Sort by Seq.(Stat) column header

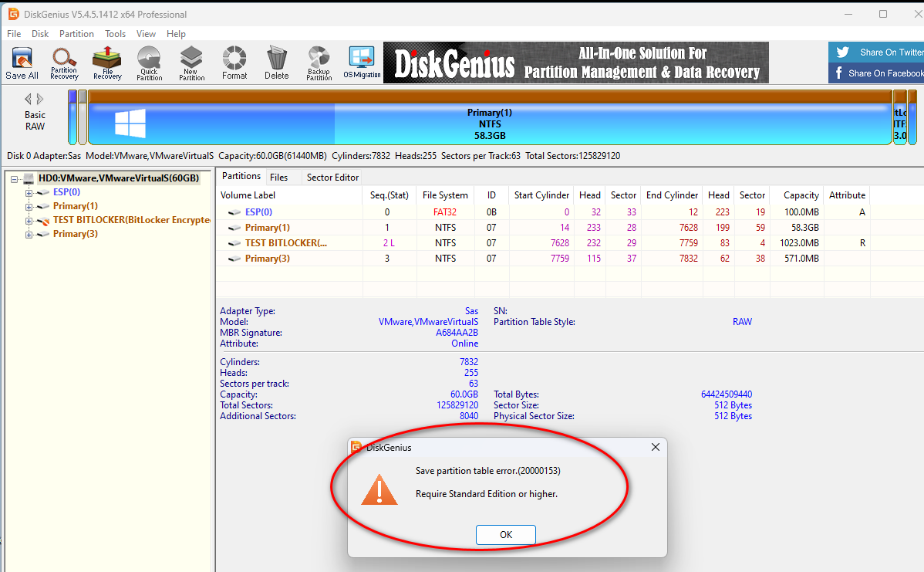click(389, 195)
